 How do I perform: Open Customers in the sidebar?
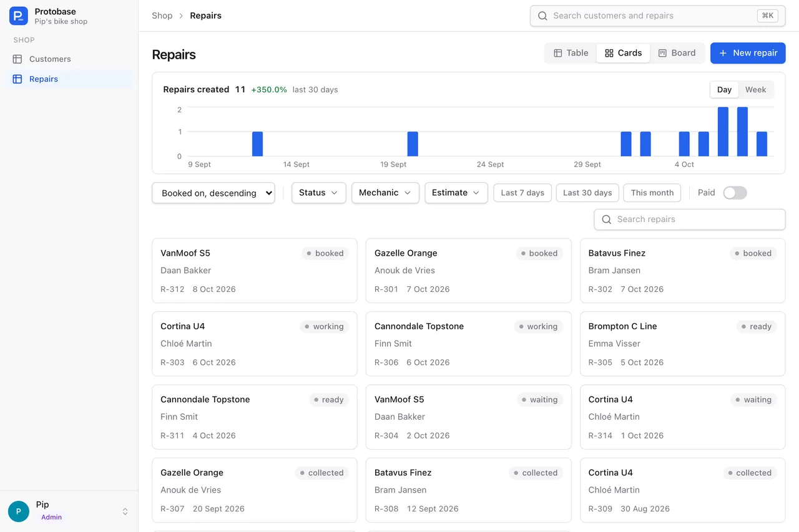(69, 59)
